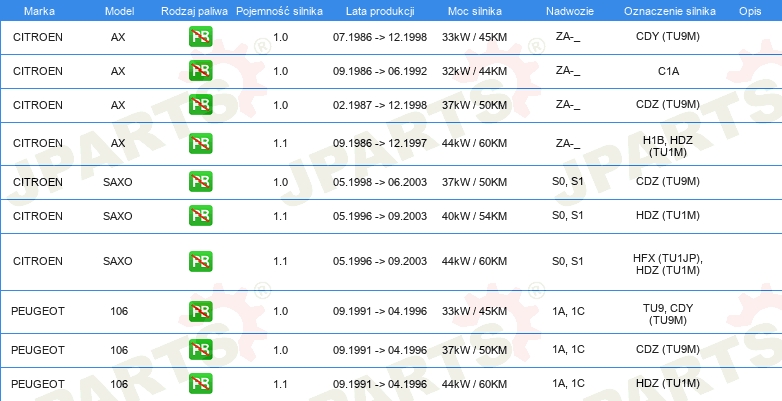Select the SAXO model cell in the 05.1998 row
Viewport: 782px width, 401px height.
point(118,182)
